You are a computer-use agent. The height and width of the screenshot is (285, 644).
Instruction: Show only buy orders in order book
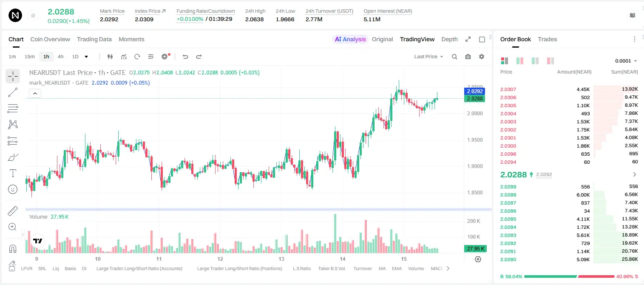click(535, 61)
